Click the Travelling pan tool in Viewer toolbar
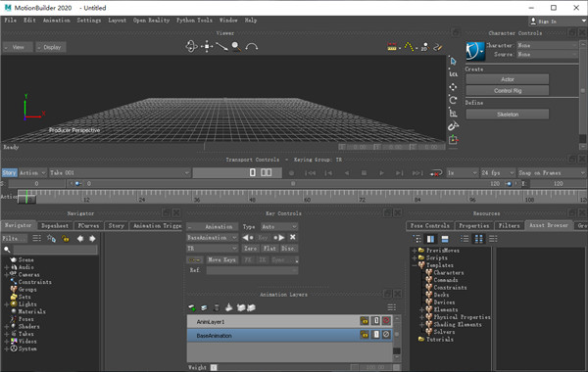 (x=207, y=46)
